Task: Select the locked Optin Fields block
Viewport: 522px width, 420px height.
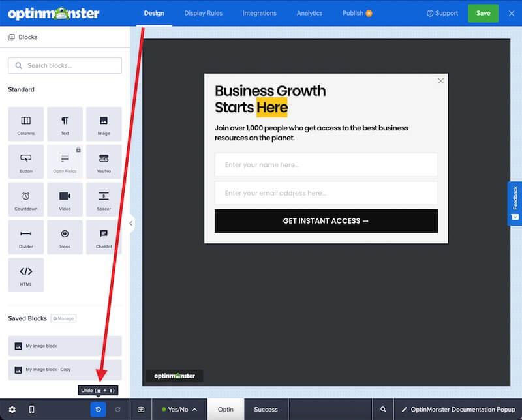Action: 65,162
